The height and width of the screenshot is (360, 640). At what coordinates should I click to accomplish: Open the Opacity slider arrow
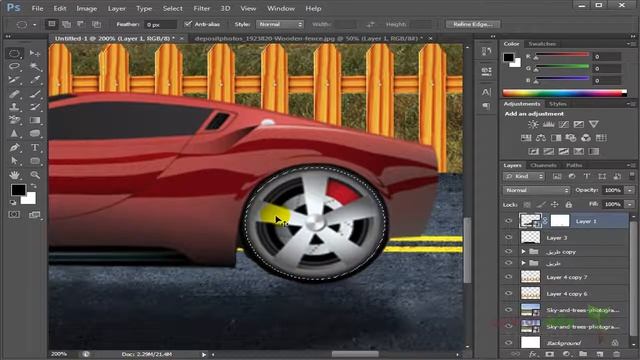(630, 190)
